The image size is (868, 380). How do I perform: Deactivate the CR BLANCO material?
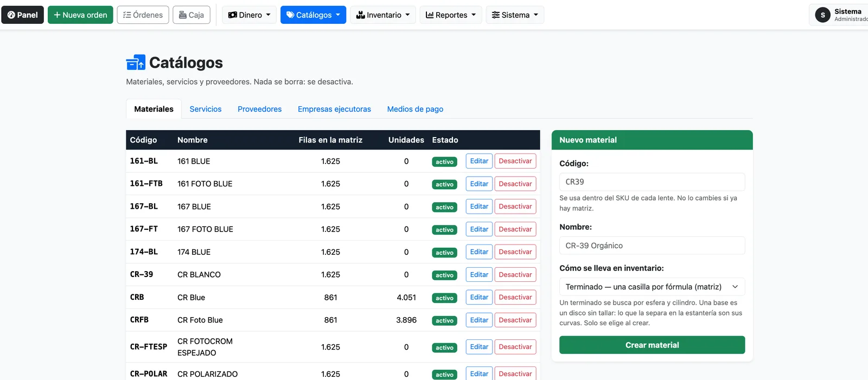coord(515,275)
